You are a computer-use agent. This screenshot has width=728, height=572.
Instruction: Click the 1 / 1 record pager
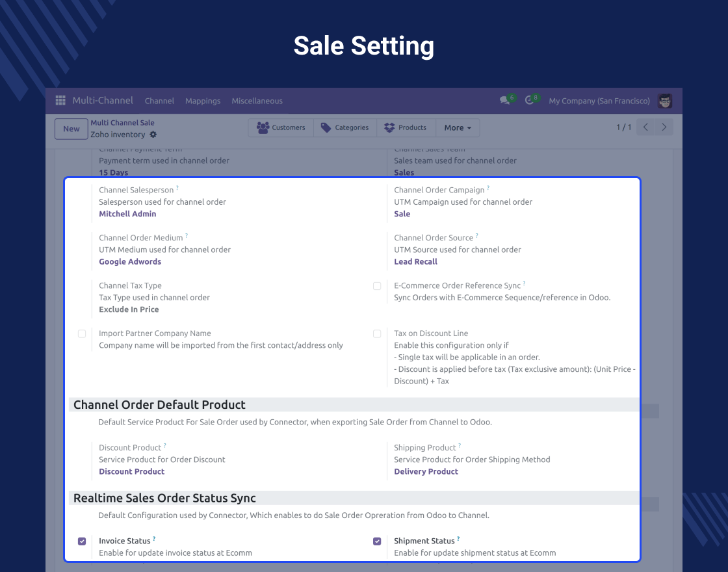(623, 127)
